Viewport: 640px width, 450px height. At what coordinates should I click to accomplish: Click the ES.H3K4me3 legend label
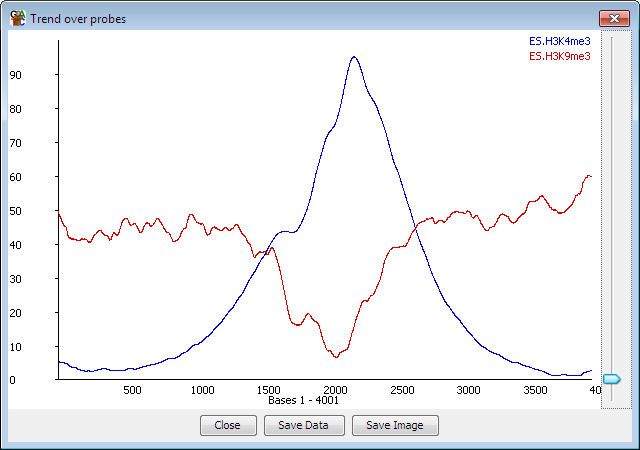click(x=560, y=41)
